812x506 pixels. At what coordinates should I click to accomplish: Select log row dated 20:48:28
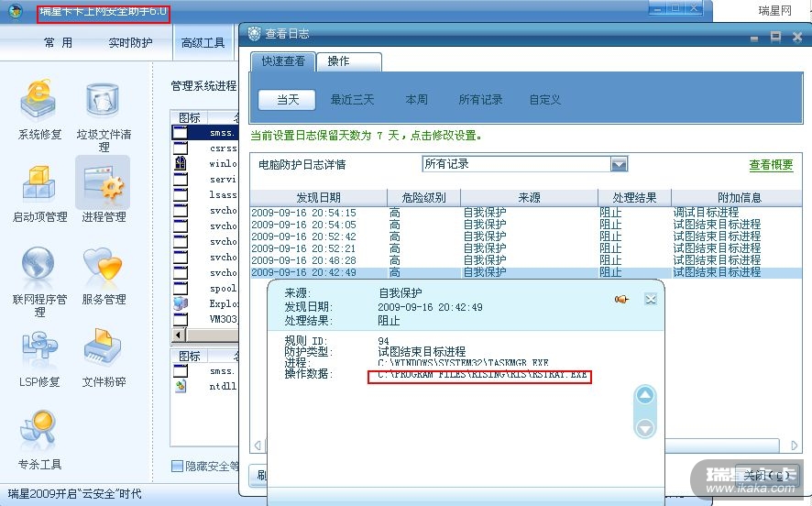(526, 260)
